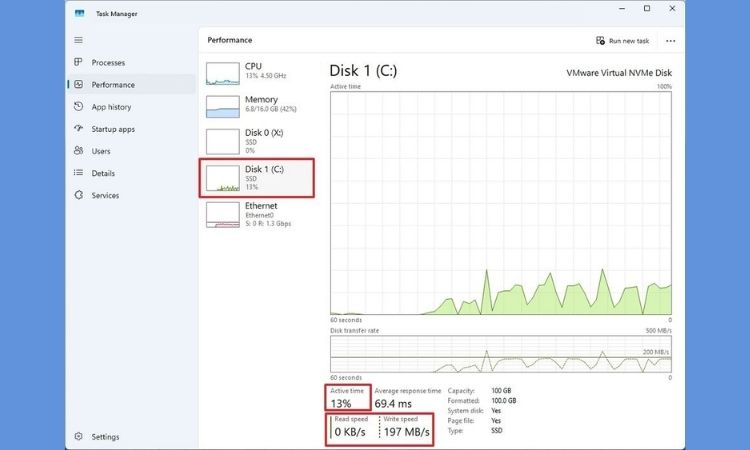Screen dimensions: 750x450
Task: Click the VMware Virtual NVMe Disk label
Action: coord(619,73)
